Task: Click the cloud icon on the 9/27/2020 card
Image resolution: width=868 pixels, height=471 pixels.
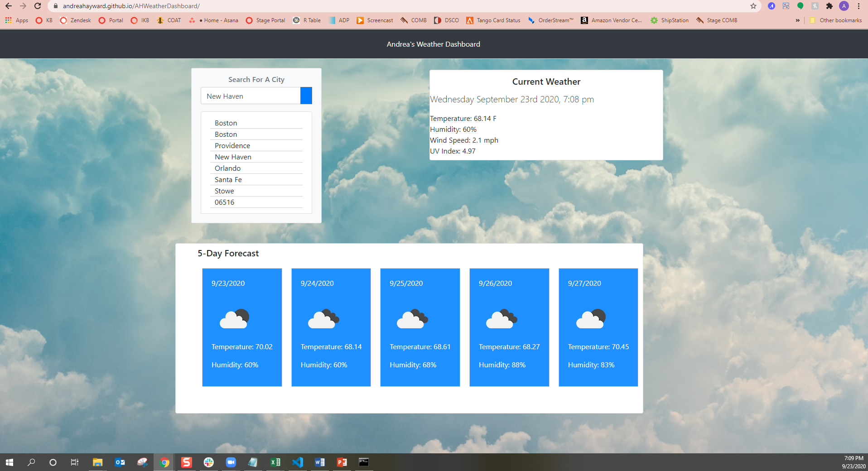Action: tap(591, 319)
